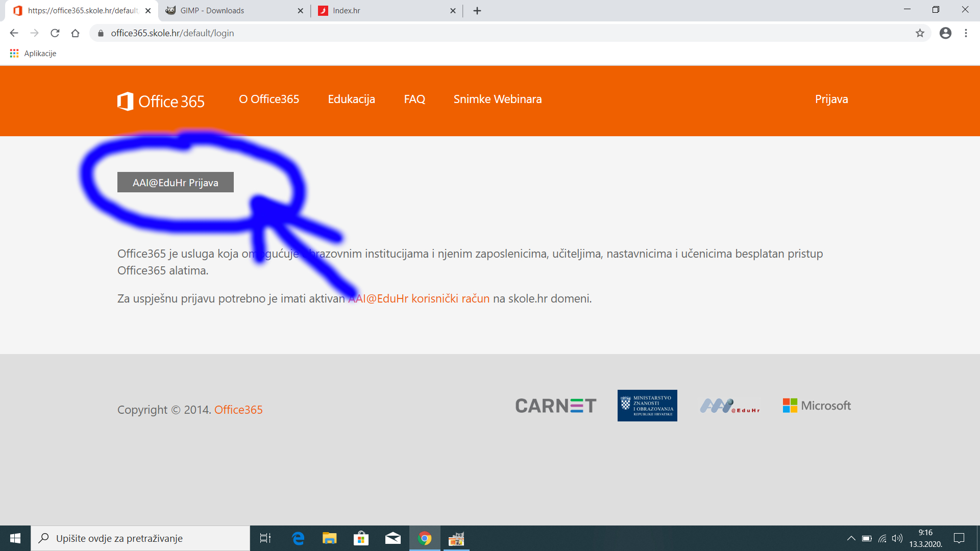Open the Edukacija page
980x551 pixels.
pyautogui.click(x=351, y=99)
